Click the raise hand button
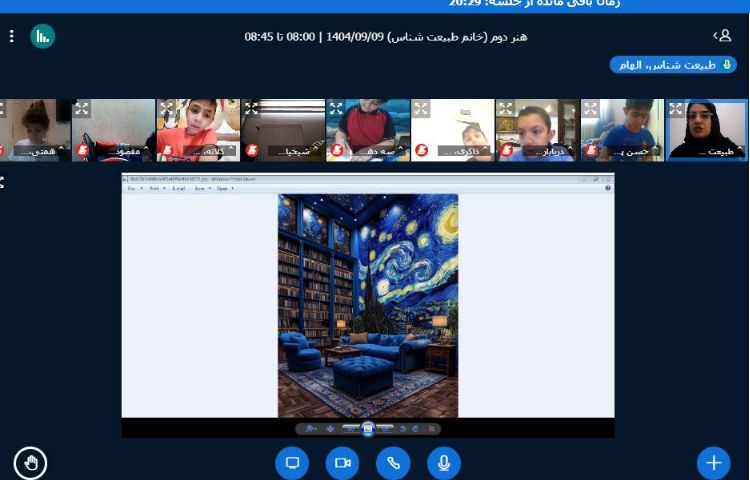Image resolution: width=750 pixels, height=480 pixels. coord(31,463)
